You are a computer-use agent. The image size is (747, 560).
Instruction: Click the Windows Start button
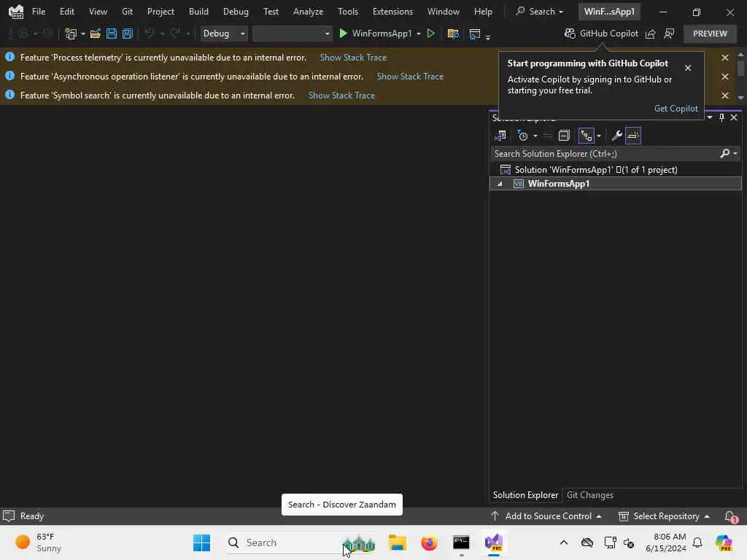click(201, 542)
